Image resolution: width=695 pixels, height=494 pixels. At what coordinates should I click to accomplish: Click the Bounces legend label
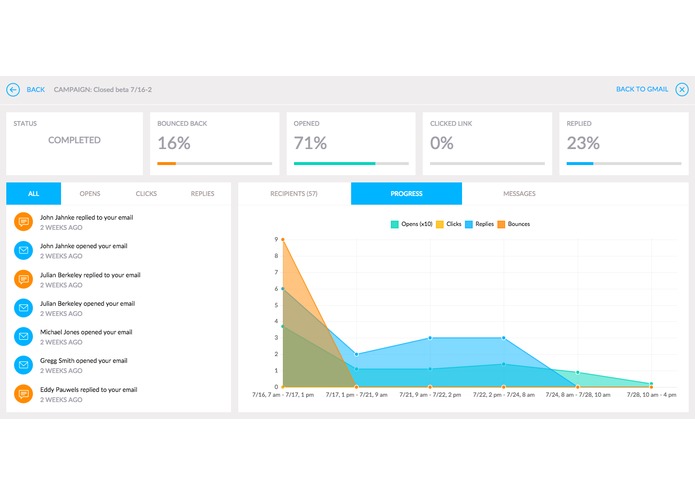(519, 224)
